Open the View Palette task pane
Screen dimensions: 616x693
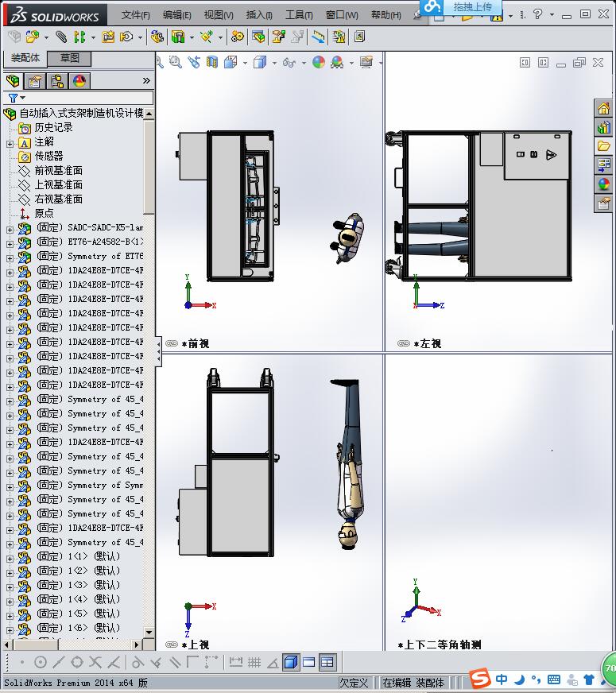tap(603, 165)
